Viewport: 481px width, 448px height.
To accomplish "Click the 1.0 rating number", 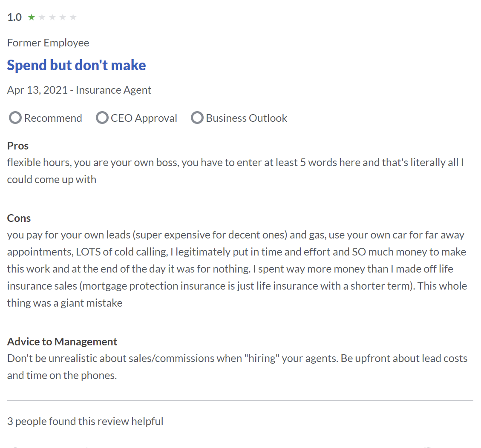I will pyautogui.click(x=14, y=17).
